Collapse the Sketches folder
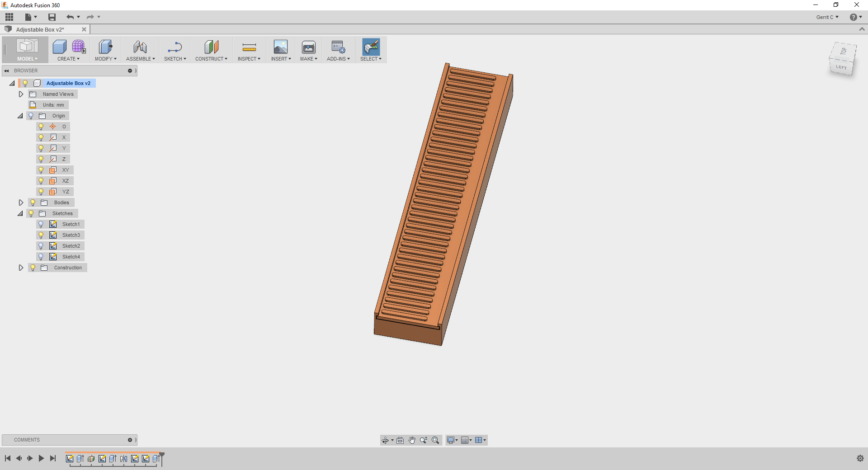The image size is (868, 470). tap(20, 213)
